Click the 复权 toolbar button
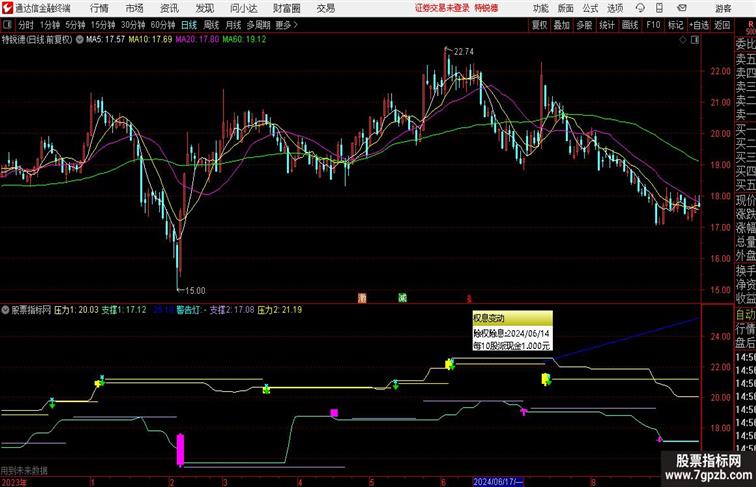Screen dimensions: 756x487 [540, 25]
